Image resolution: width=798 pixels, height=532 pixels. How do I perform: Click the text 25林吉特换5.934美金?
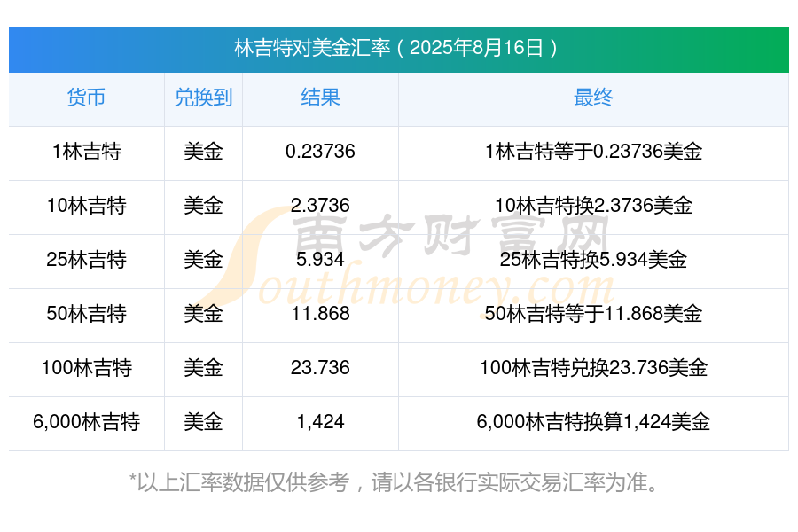[x=593, y=260]
